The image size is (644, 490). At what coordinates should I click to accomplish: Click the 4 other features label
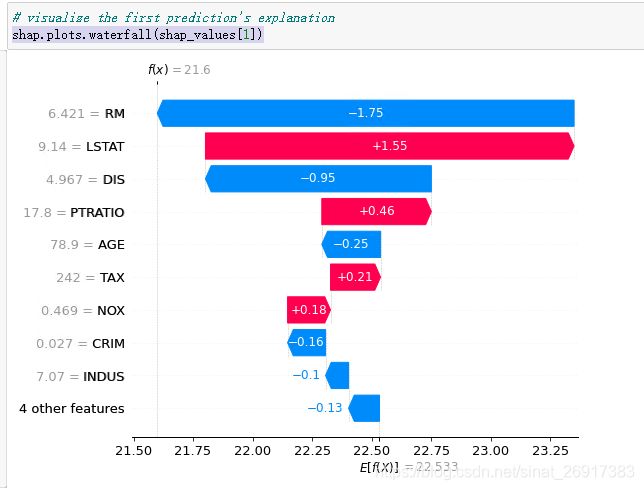point(72,409)
